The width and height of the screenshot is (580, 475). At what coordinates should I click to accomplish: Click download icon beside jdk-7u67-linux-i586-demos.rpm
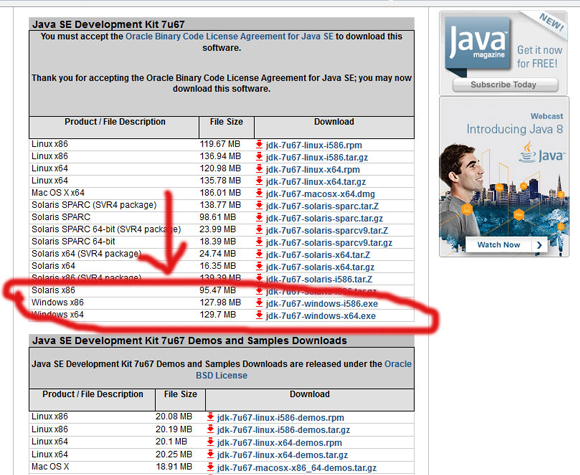point(210,417)
